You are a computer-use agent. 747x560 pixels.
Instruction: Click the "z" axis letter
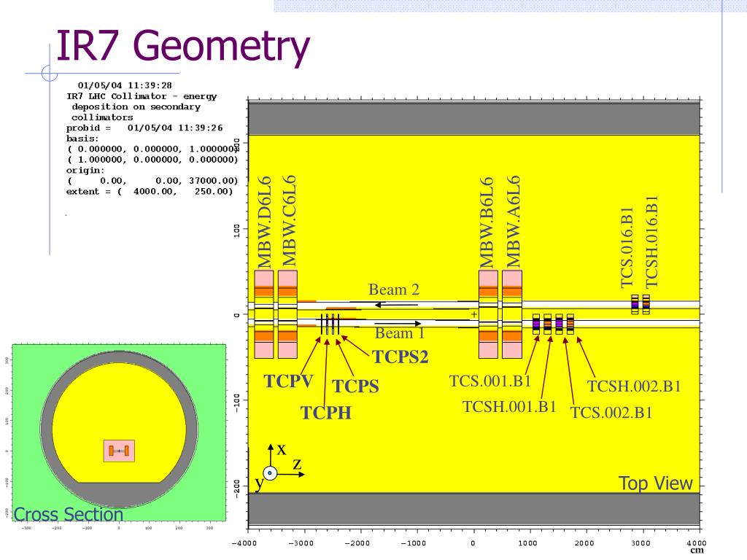[x=298, y=463]
